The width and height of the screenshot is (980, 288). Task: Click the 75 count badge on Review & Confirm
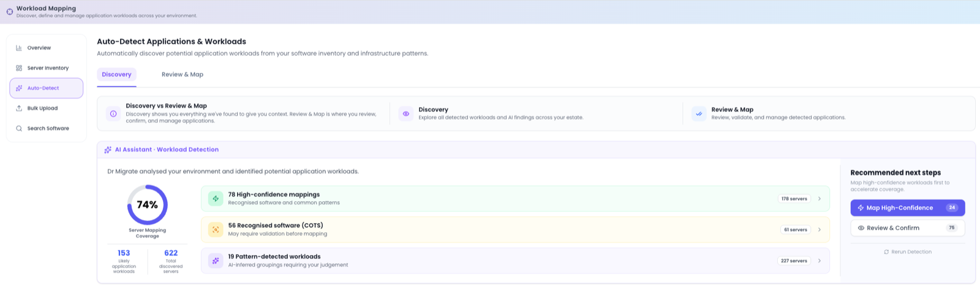click(952, 228)
